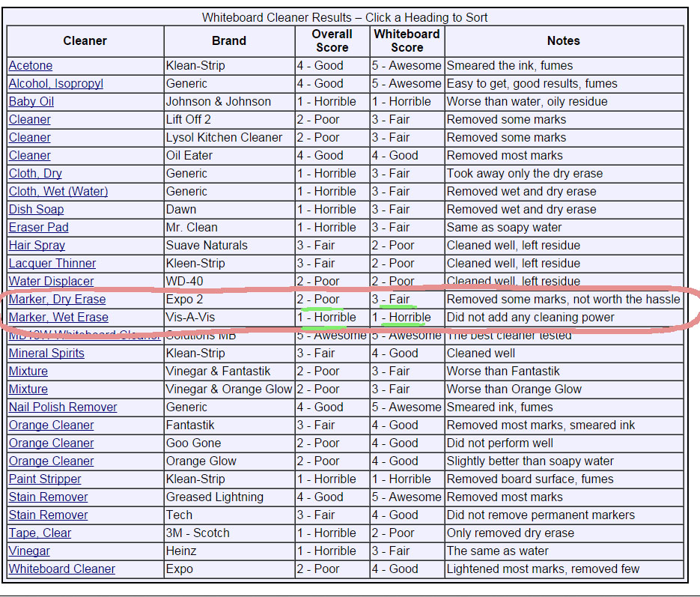The image size is (700, 597).
Task: Open Cleaner link in Lift Off 2 row
Action: [29, 120]
